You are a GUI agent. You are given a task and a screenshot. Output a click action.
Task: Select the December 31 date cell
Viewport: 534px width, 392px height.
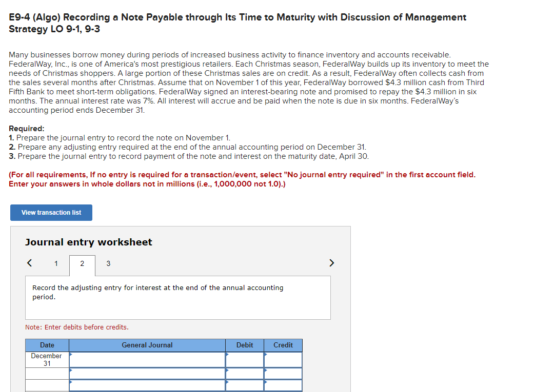(x=47, y=359)
